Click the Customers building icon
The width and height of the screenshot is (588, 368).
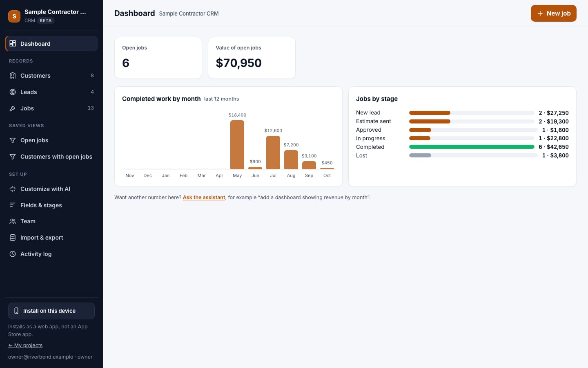pos(13,76)
